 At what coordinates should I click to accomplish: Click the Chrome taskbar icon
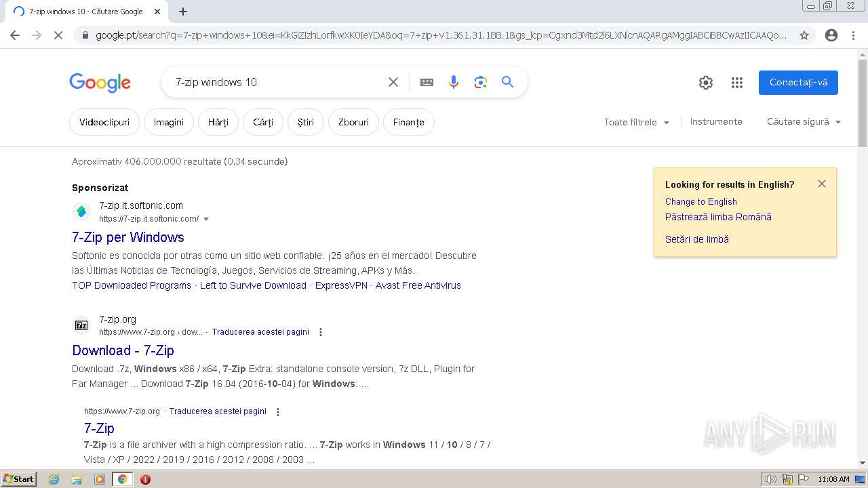click(x=122, y=479)
